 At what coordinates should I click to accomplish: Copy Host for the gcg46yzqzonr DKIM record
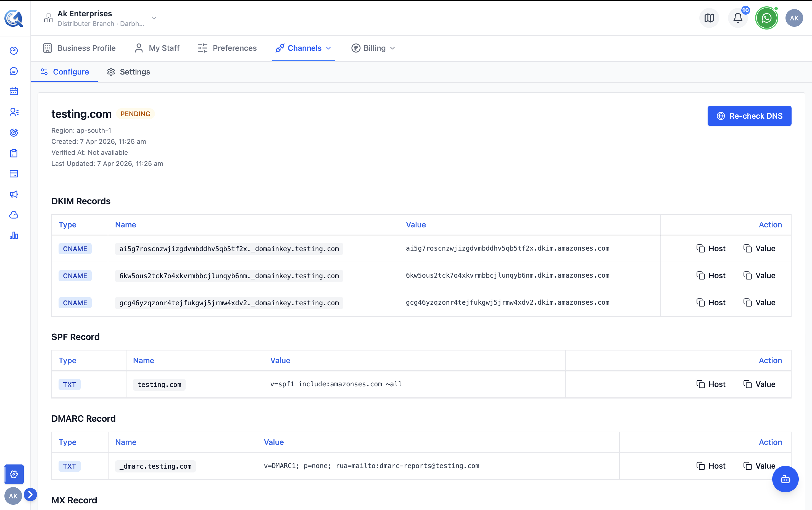(x=711, y=302)
